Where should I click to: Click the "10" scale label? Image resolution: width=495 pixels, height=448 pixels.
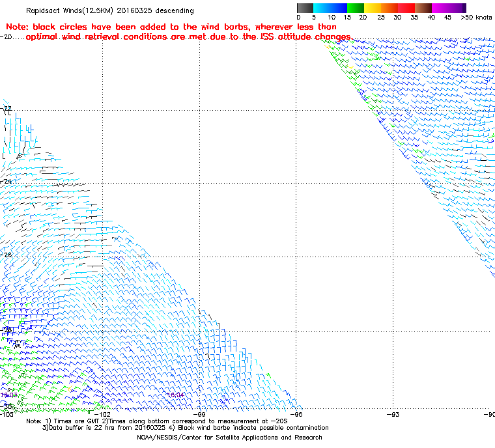click(x=331, y=18)
